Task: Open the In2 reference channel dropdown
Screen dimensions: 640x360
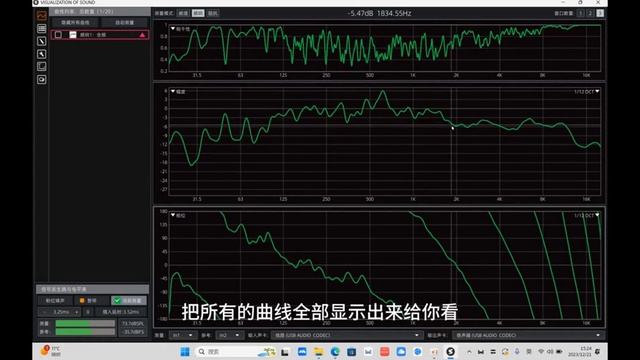Action: pos(229,335)
